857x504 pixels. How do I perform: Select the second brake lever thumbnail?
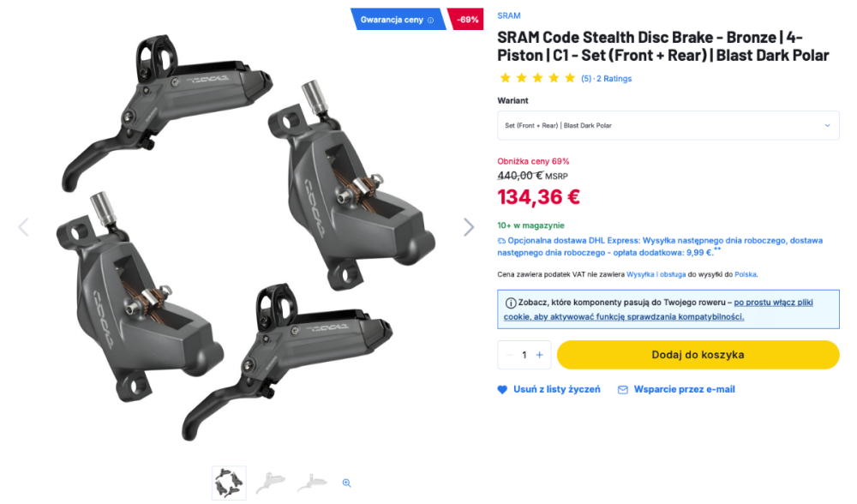pos(271,483)
